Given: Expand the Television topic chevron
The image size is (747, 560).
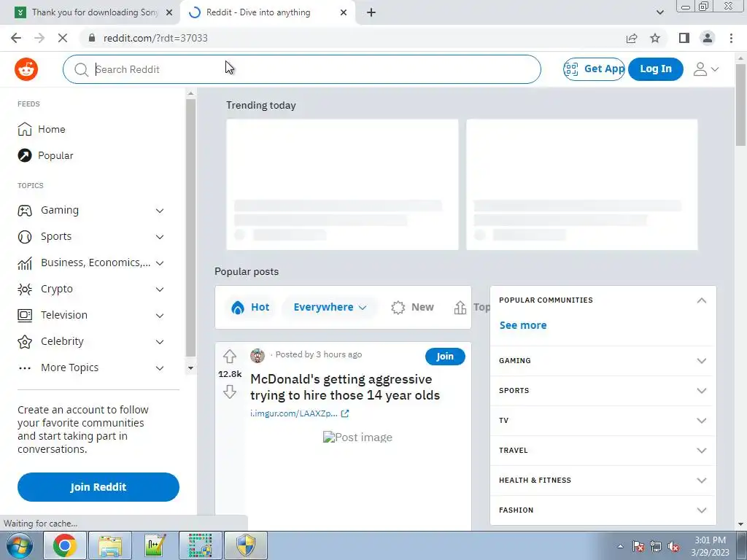Looking at the screenshot, I should click(x=160, y=315).
